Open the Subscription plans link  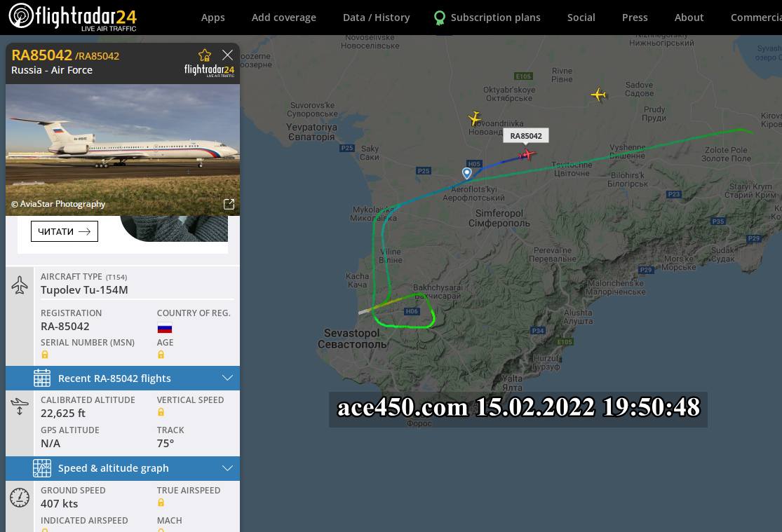(495, 18)
